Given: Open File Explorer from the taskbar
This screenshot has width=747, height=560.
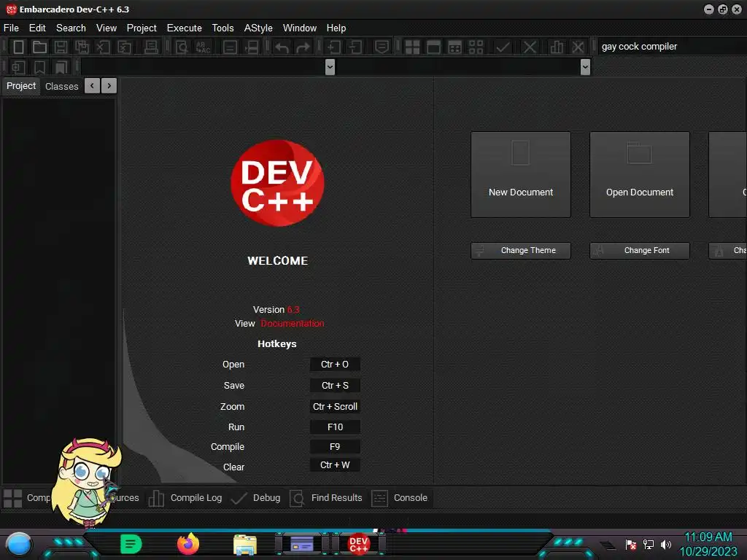Looking at the screenshot, I should pos(245,544).
